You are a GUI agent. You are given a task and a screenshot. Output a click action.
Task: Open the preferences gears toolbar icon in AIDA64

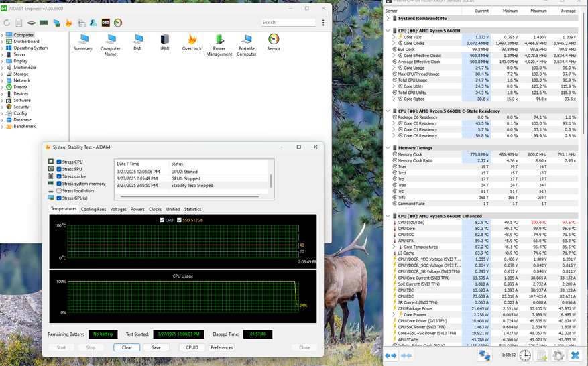81,23
